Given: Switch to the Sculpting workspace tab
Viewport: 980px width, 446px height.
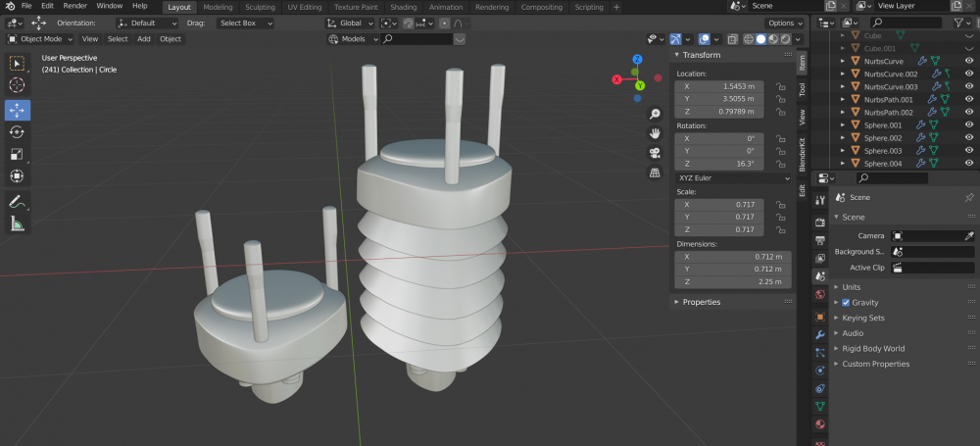Looking at the screenshot, I should [x=260, y=7].
